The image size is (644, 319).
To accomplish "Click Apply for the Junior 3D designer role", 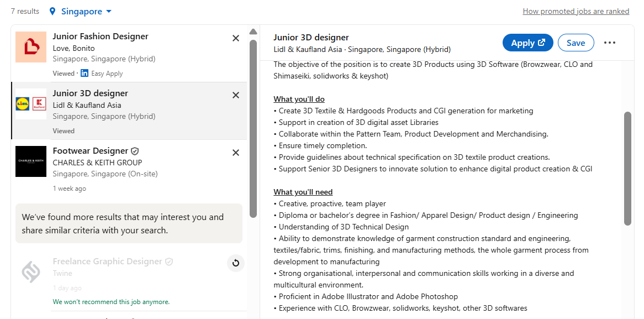I will [x=527, y=42].
